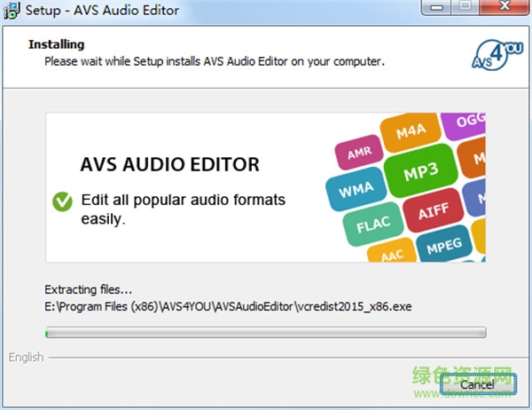The width and height of the screenshot is (532, 410).
Task: Click the Cancel button
Action: tap(478, 384)
